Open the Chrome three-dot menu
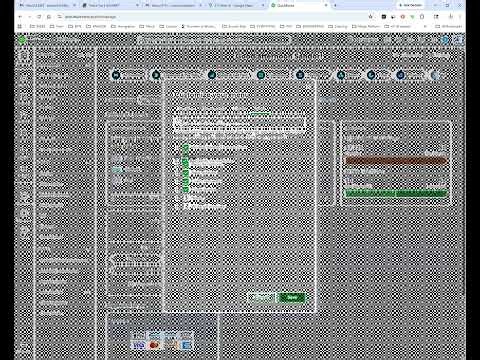 coord(460,16)
